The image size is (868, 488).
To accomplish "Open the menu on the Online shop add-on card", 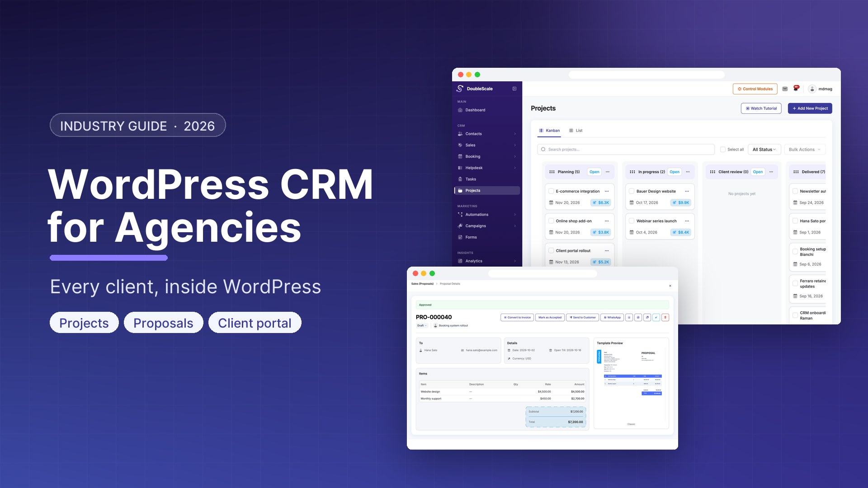I will tap(607, 221).
